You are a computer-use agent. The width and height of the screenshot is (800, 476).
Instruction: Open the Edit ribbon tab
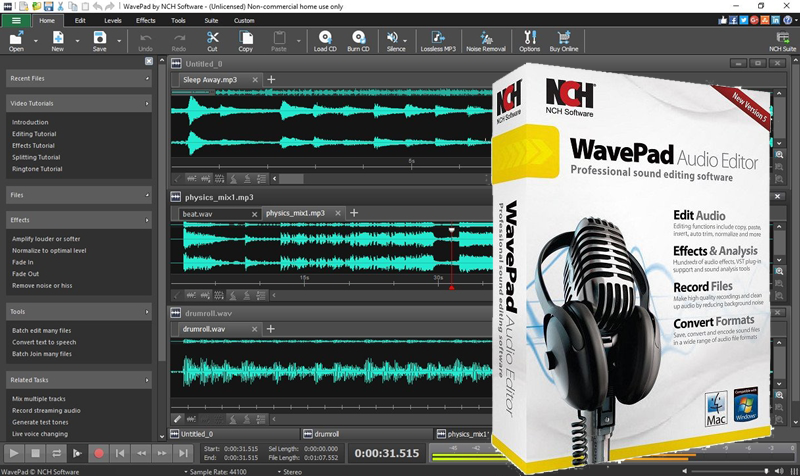(x=80, y=20)
